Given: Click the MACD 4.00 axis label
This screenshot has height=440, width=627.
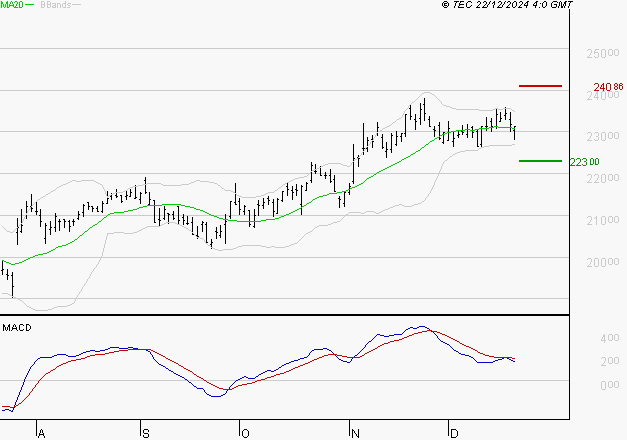Looking at the screenshot, I should click(610, 338).
